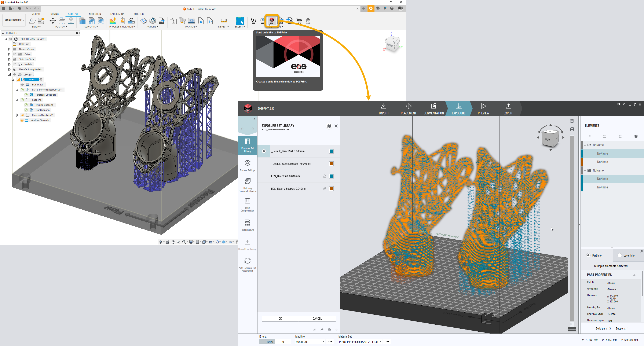Switch to the INSPECTION ribbon tab
The image size is (644, 346).
click(x=95, y=14)
